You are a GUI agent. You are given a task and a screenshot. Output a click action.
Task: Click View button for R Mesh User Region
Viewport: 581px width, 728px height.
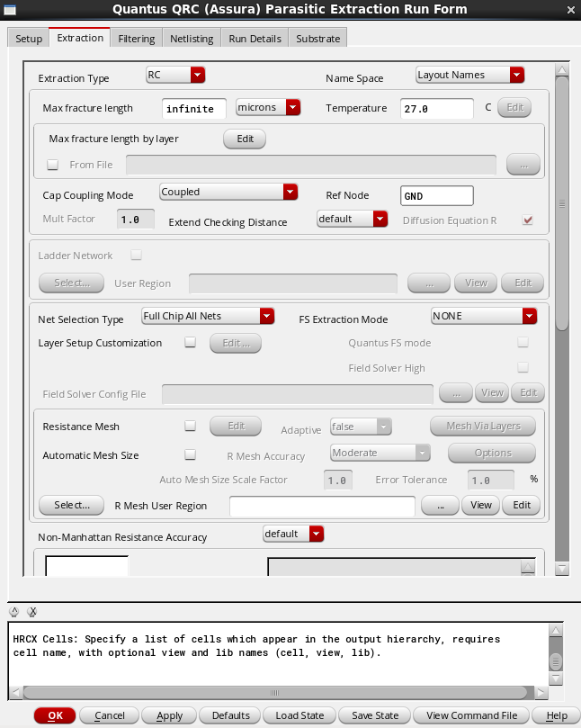(x=481, y=505)
